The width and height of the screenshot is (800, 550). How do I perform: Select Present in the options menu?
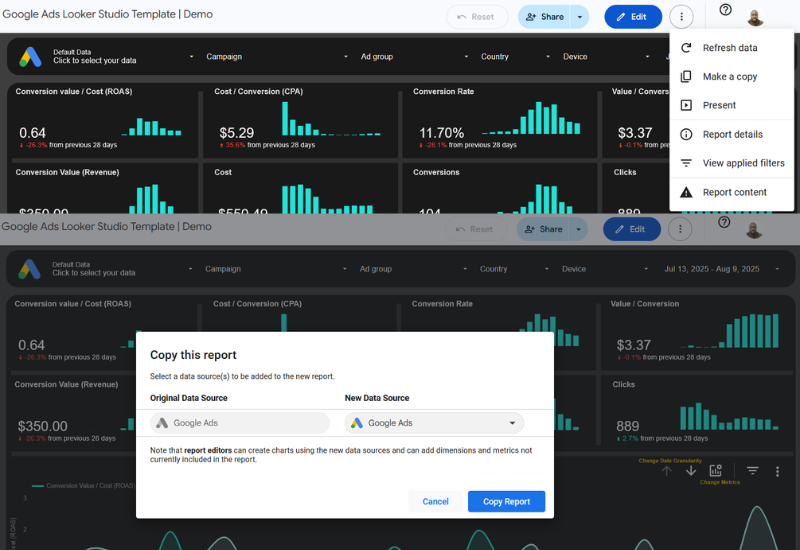pos(731,105)
